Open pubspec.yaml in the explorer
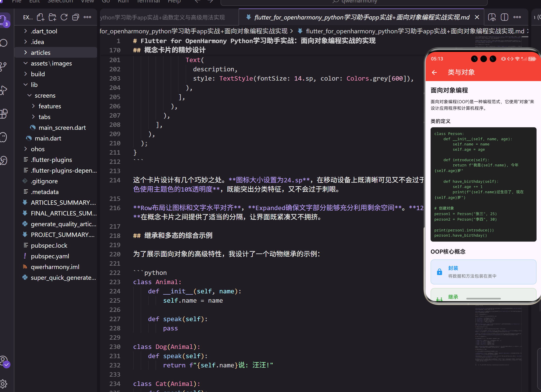541x392 pixels. (x=50, y=256)
